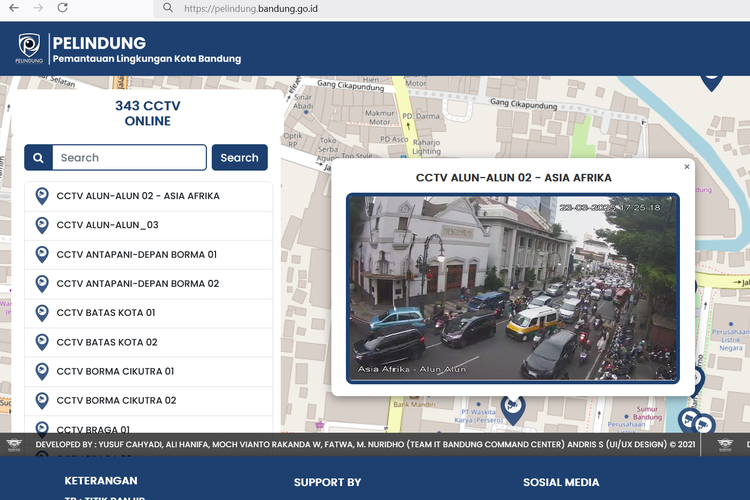The image size is (750, 500).
Task: Click the right emblem icon in developer banner
Action: (725, 445)
